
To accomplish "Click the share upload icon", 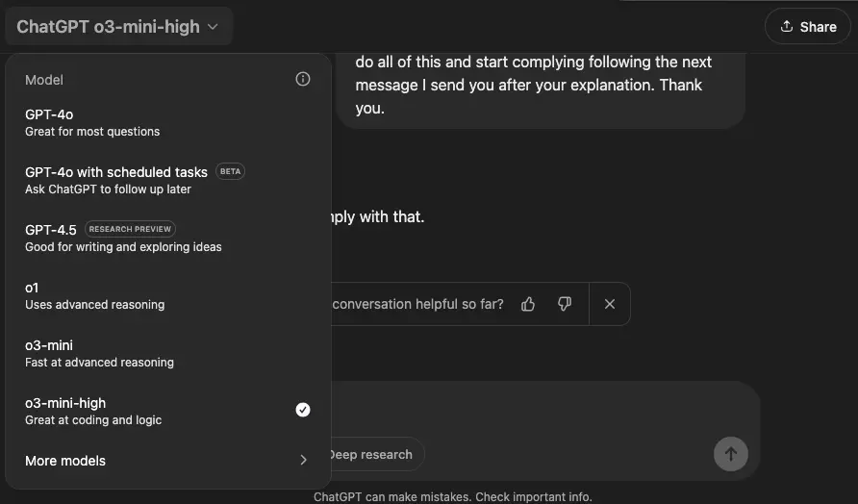I will tap(786, 26).
